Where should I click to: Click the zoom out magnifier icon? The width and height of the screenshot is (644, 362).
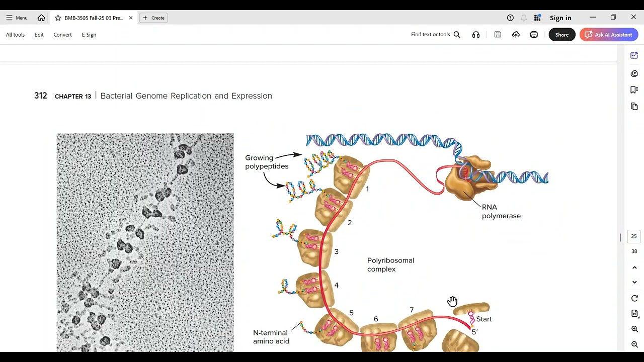click(634, 345)
